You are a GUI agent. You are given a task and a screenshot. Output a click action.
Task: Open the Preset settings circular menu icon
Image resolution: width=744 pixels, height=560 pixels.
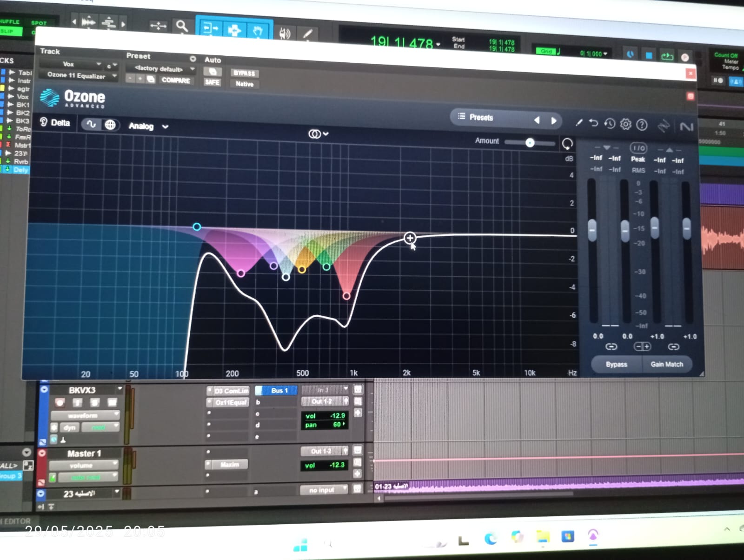tap(193, 59)
